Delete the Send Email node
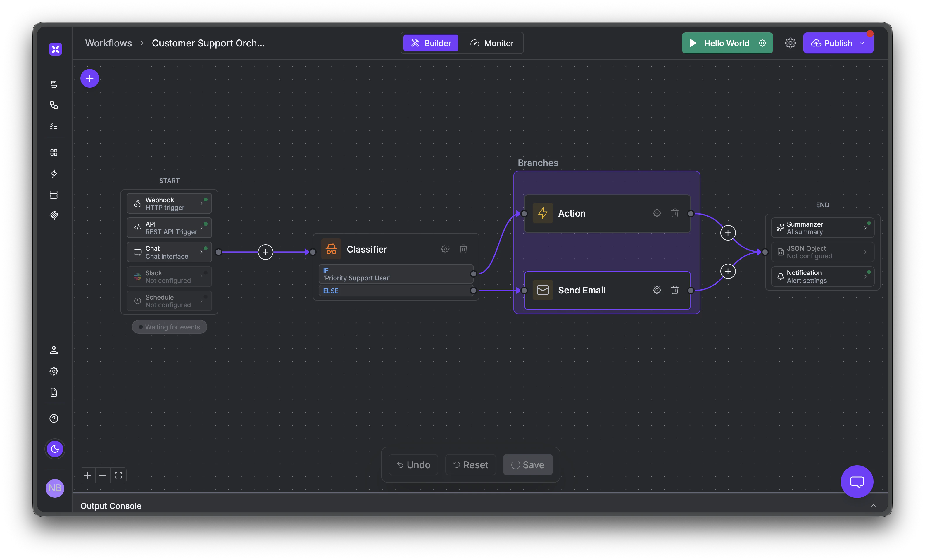 click(675, 290)
